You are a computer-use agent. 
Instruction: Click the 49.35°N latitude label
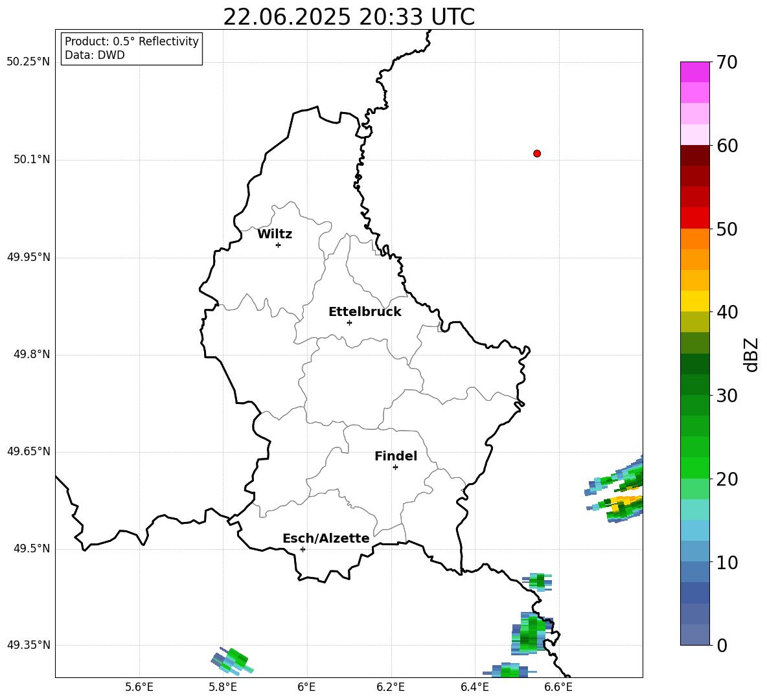(x=28, y=645)
